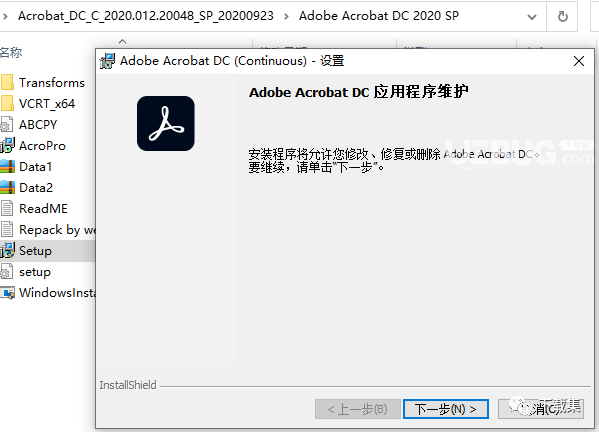The image size is (599, 432).
Task: Click the Adobe Acrobat logo in the dialog
Action: point(165,123)
